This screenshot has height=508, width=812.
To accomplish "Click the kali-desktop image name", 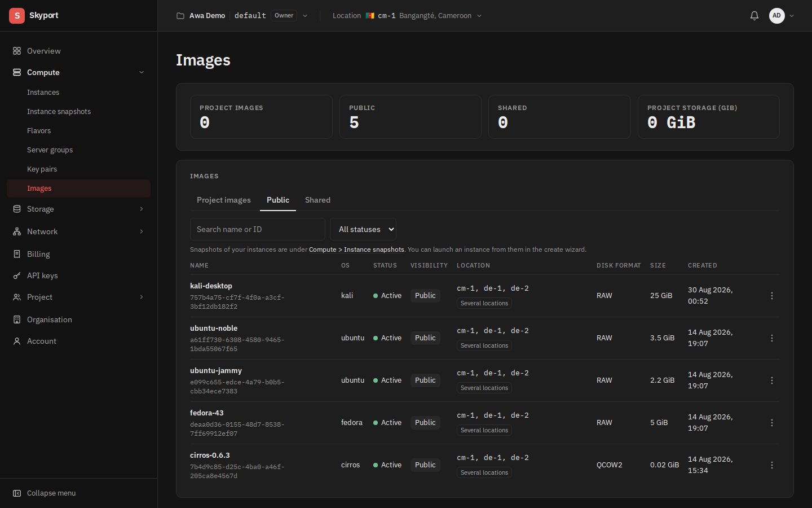I will coord(211,286).
